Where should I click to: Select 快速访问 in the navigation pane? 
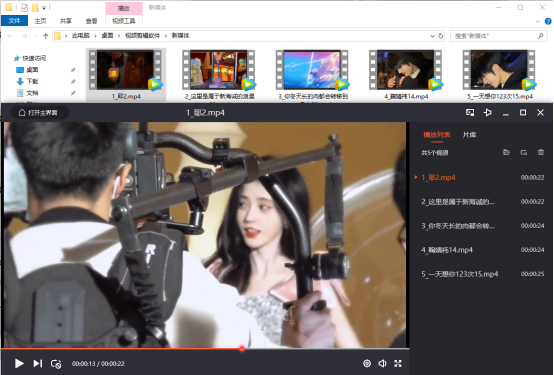pos(34,58)
